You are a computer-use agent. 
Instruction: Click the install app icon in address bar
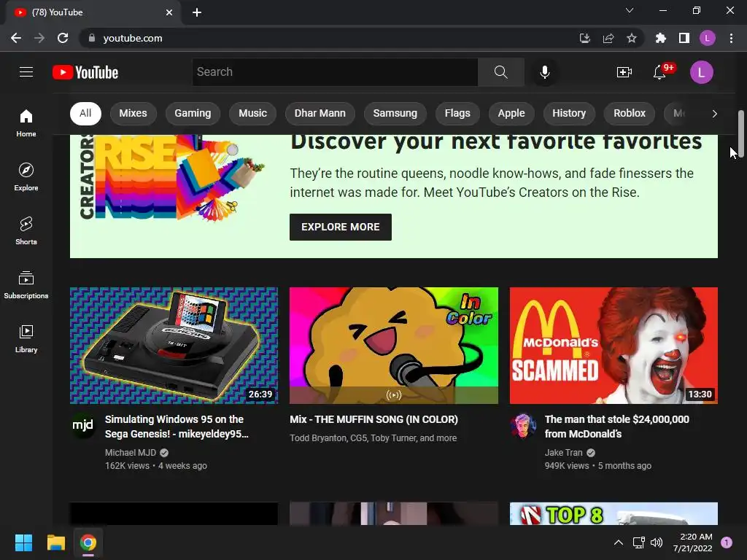(584, 38)
